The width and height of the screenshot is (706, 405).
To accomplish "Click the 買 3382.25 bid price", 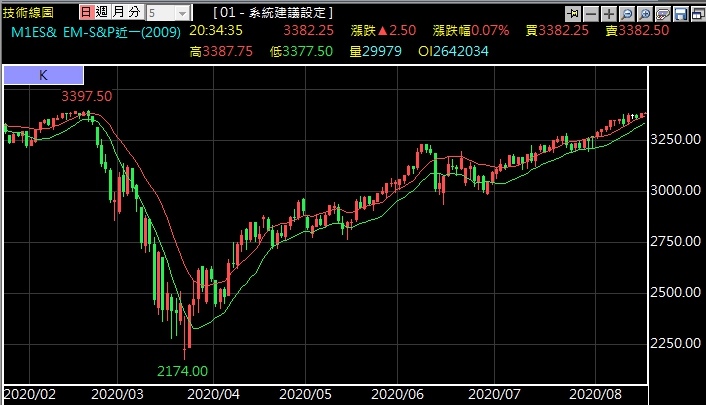I will [557, 31].
